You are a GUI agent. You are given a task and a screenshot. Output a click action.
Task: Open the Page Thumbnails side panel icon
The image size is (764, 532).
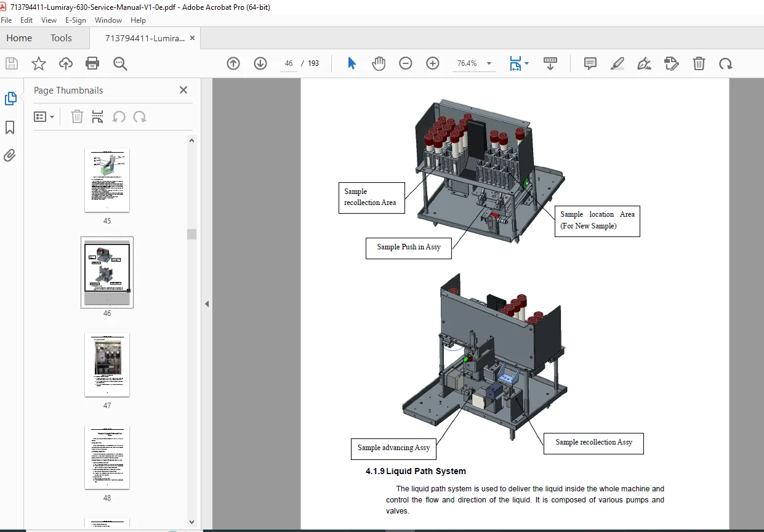(x=10, y=99)
